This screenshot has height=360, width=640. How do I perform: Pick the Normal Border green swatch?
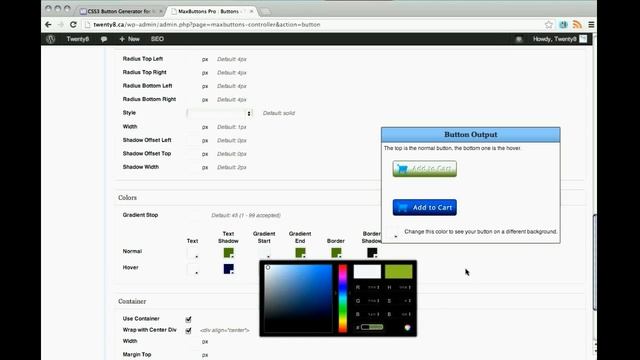click(x=336, y=253)
